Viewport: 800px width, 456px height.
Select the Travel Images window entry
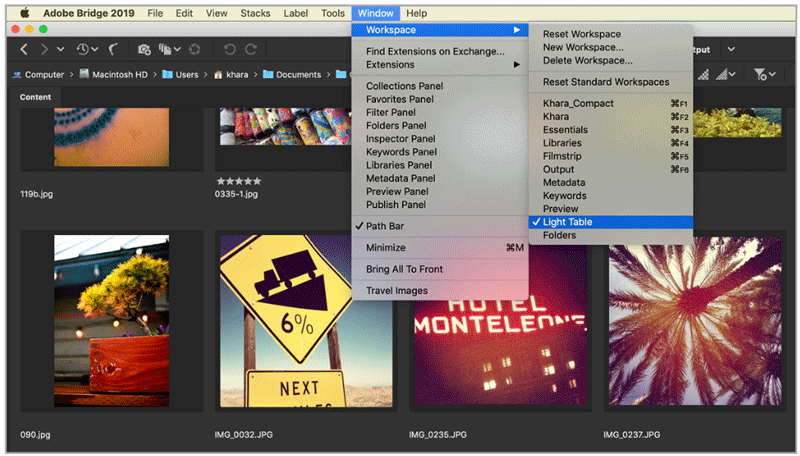click(440, 291)
